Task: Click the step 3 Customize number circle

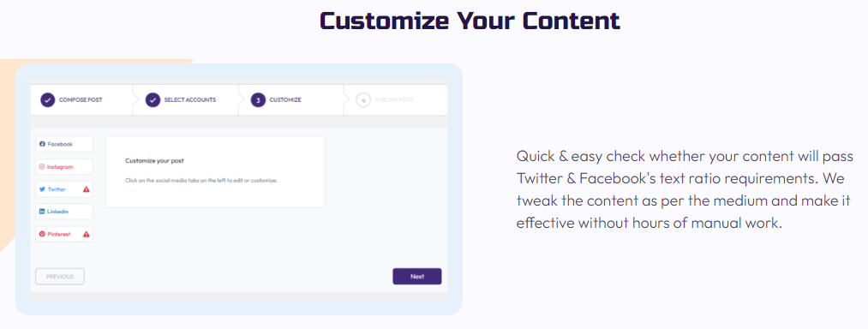Action: click(x=258, y=100)
